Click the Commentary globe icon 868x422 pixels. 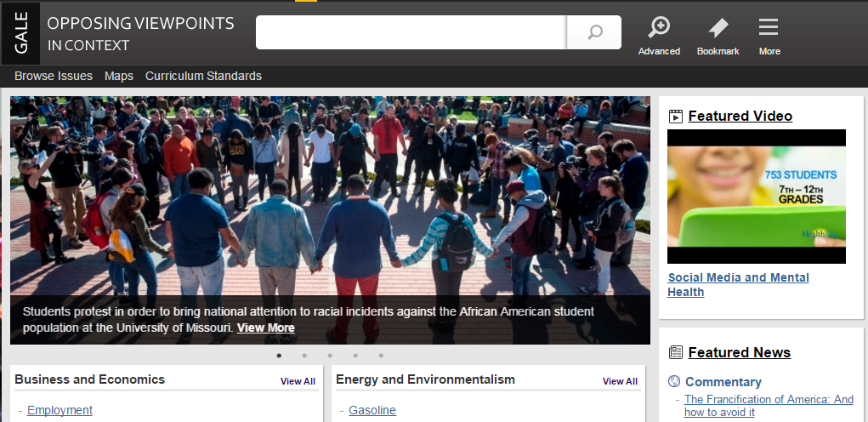674,381
